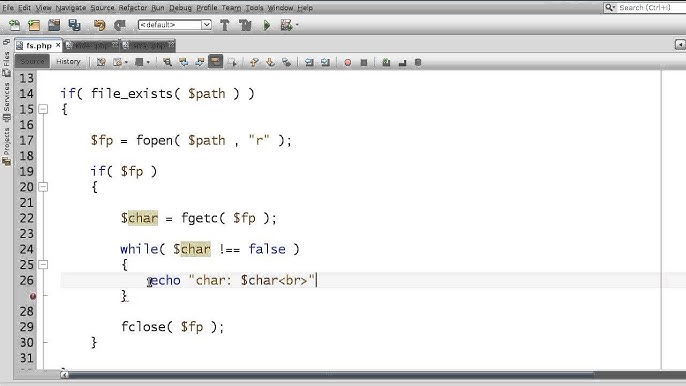Image resolution: width=686 pixels, height=386 pixels.
Task: Open the Tools menu
Action: click(254, 8)
